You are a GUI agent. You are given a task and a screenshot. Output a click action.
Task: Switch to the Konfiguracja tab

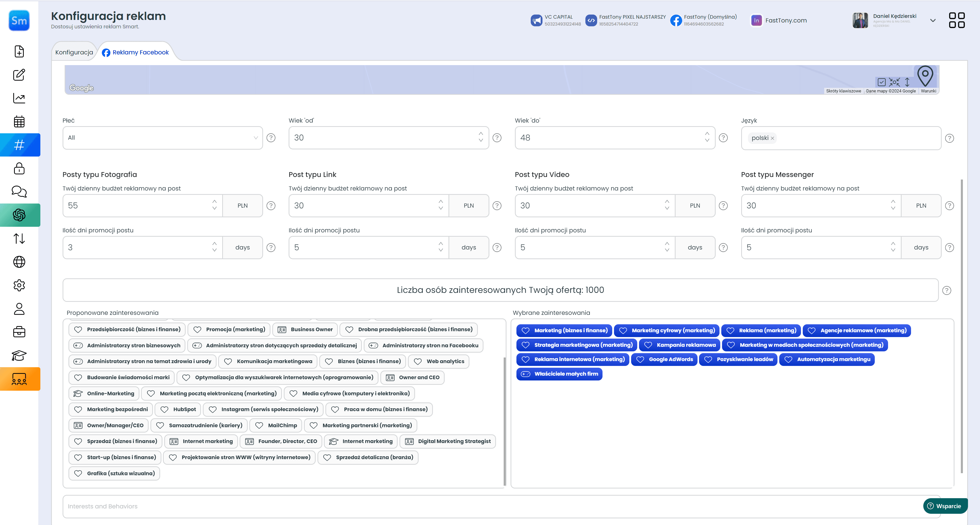pyautogui.click(x=74, y=52)
